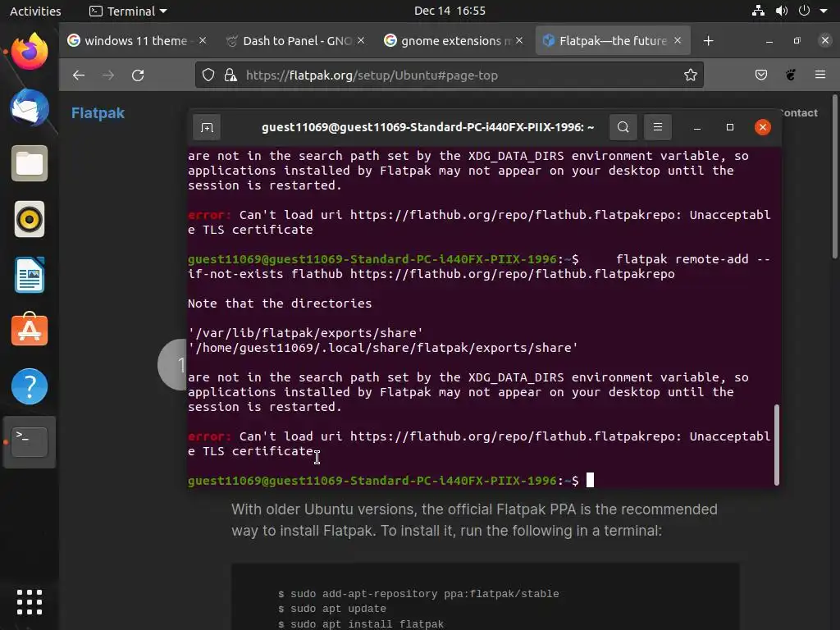This screenshot has width=840, height=630.
Task: Open search in the Terminal header
Action: pyautogui.click(x=623, y=127)
